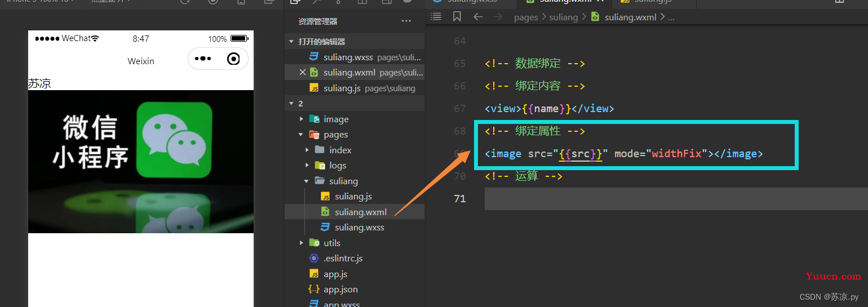Viewport: 868px width, 307px height.
Task: Click the 运算 comment on line 70
Action: (523, 176)
